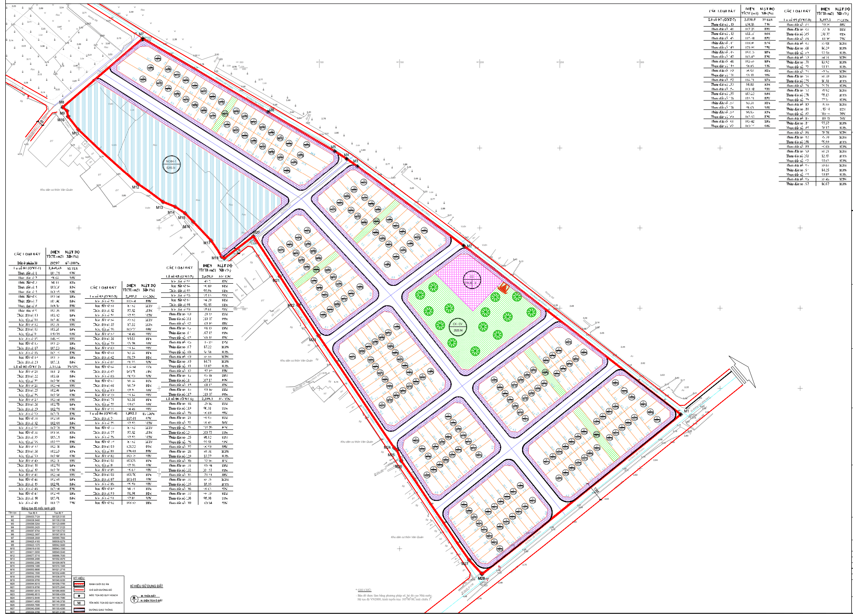The image size is (853, 616).
Task: Click the 'Ranh giới dự án' legend symbol
Action: tap(79, 584)
